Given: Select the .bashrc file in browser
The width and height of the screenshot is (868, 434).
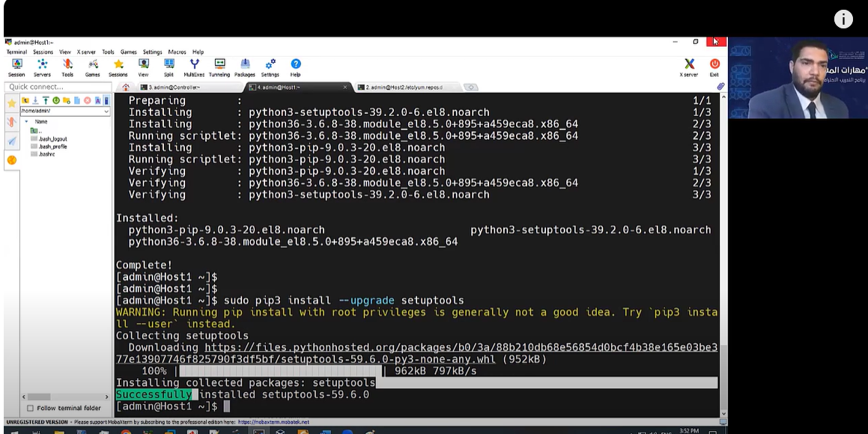Looking at the screenshot, I should point(47,155).
